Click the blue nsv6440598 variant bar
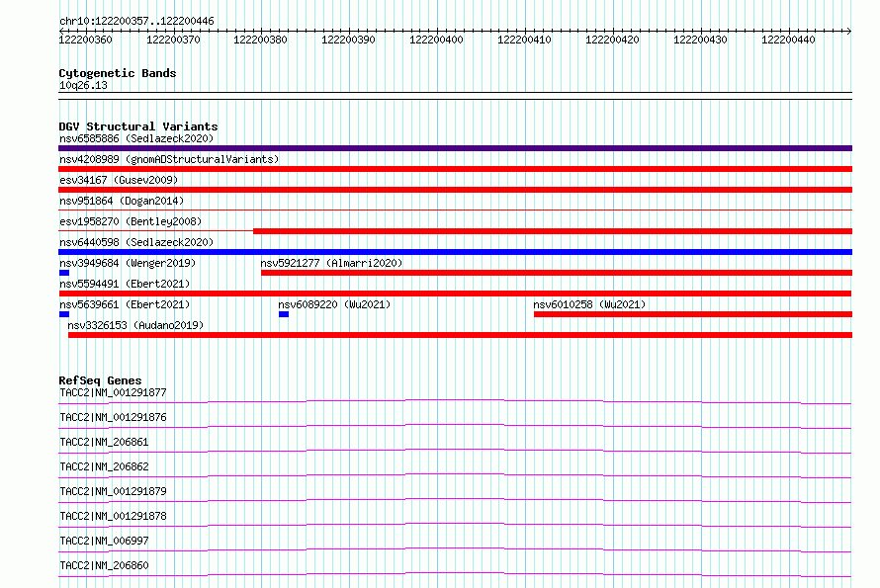Viewport: 880px width, 588px height. click(455, 252)
